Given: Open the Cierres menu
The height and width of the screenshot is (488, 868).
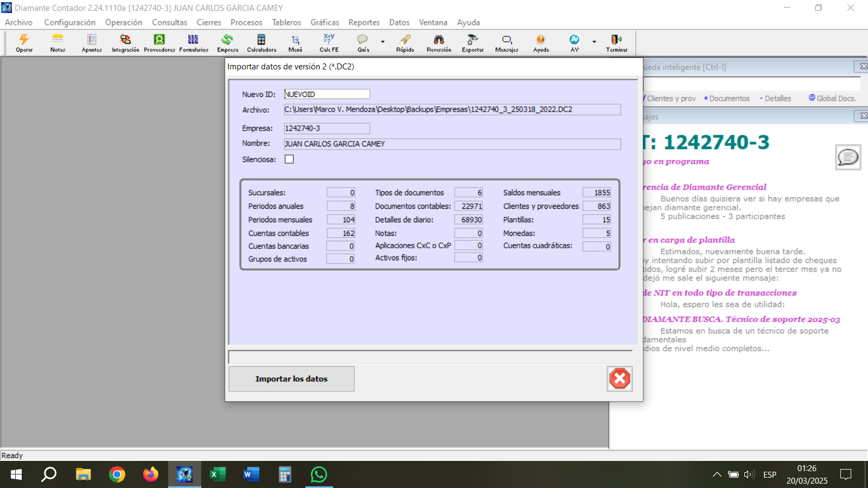Looking at the screenshot, I should point(208,22).
